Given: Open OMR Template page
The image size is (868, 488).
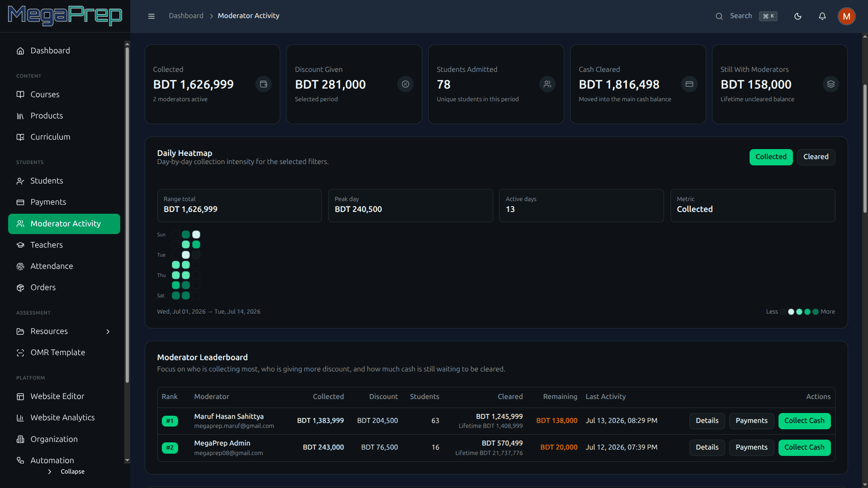Looking at the screenshot, I should [x=64, y=353].
